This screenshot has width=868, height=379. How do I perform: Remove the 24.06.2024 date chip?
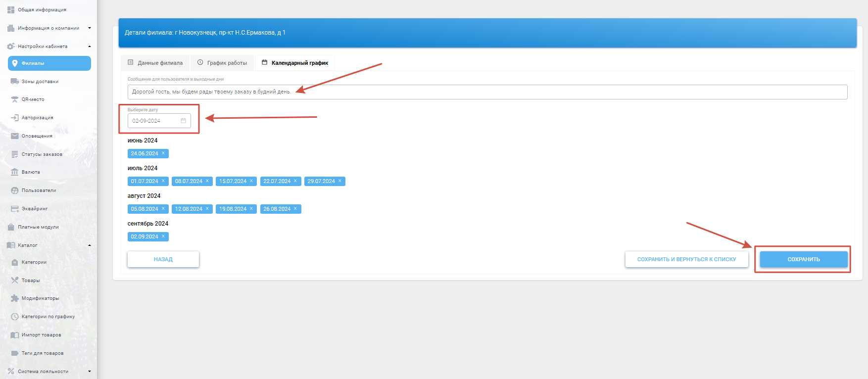163,153
